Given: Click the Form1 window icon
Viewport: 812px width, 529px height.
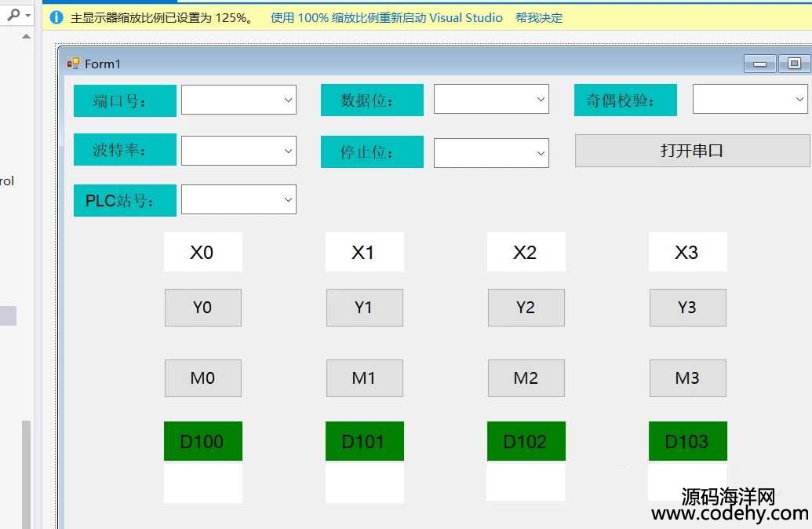Looking at the screenshot, I should (73, 64).
